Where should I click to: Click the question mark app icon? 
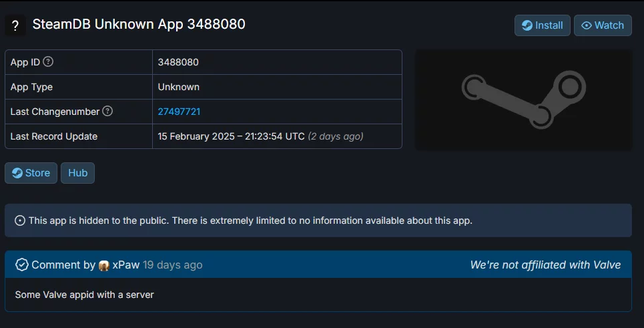(x=15, y=25)
